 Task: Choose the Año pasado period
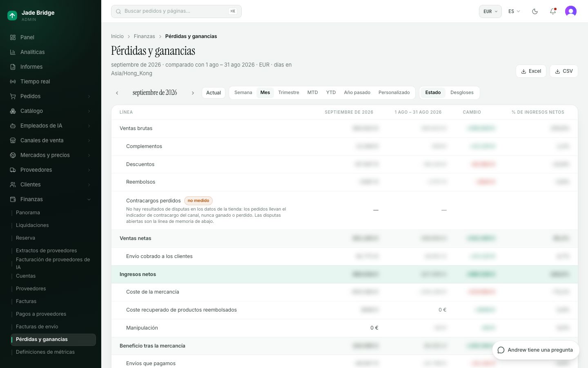357,92
